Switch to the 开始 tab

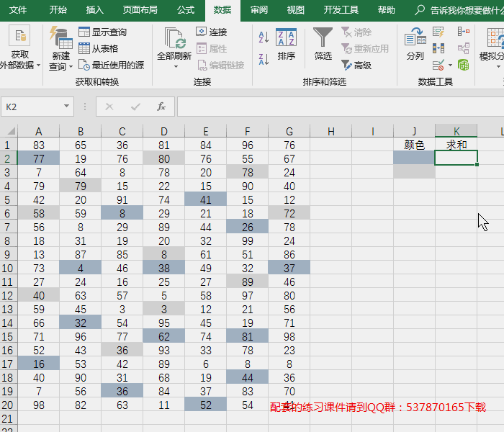pos(58,10)
